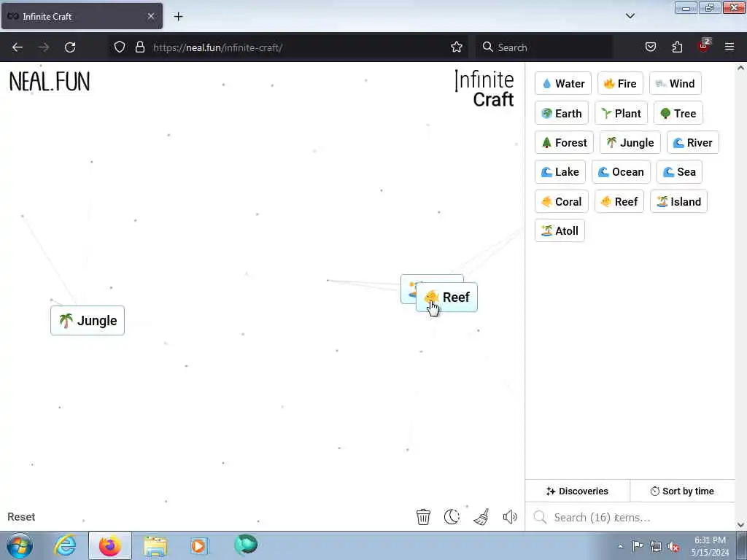Pick the Reef element in sidebar list
The height and width of the screenshot is (560, 747).
tap(619, 201)
